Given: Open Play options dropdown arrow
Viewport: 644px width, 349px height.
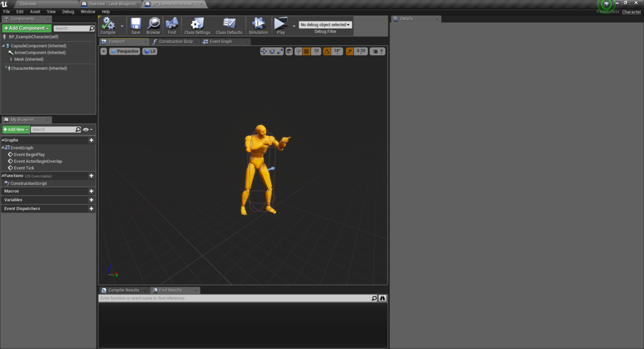Looking at the screenshot, I should pyautogui.click(x=294, y=26).
